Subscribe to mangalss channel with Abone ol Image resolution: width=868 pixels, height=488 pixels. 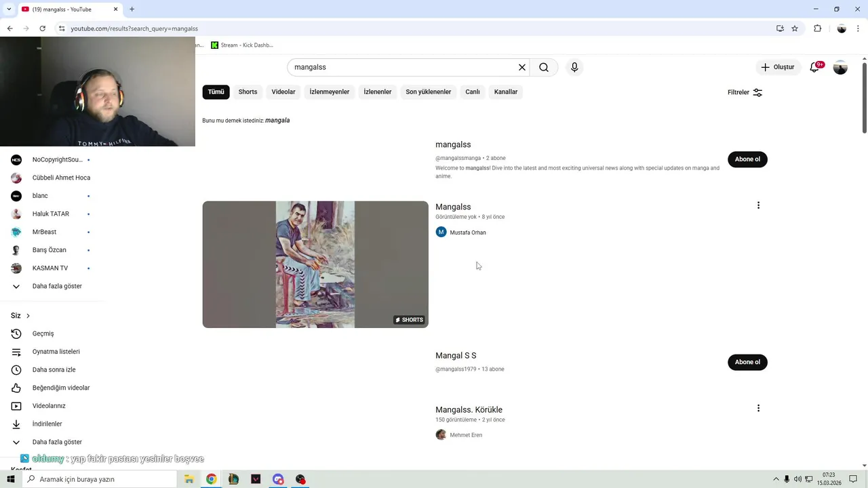tap(747, 159)
